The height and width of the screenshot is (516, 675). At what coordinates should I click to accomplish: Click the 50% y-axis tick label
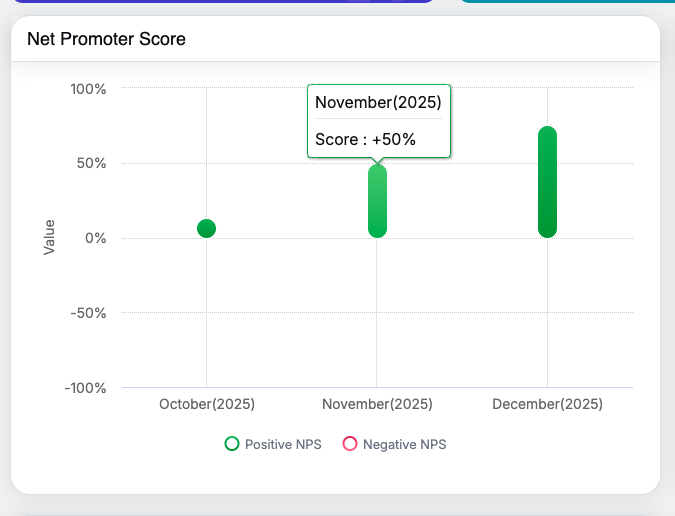tap(91, 164)
